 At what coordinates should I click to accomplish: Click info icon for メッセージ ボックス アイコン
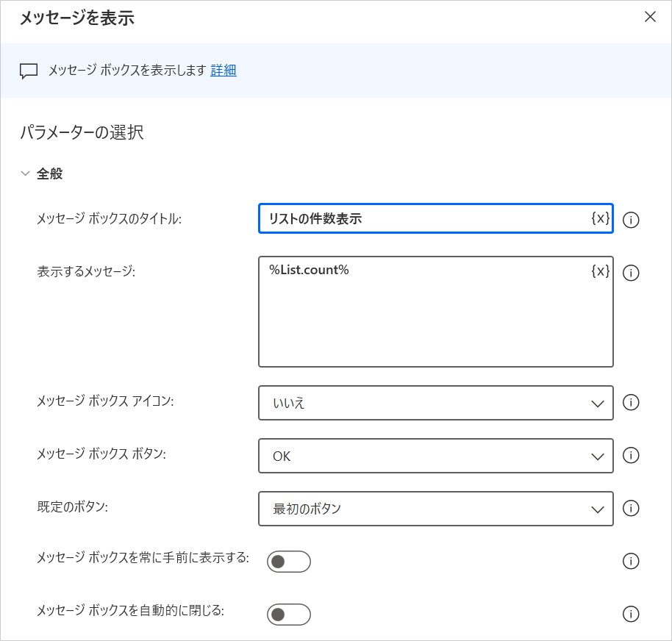(x=630, y=403)
